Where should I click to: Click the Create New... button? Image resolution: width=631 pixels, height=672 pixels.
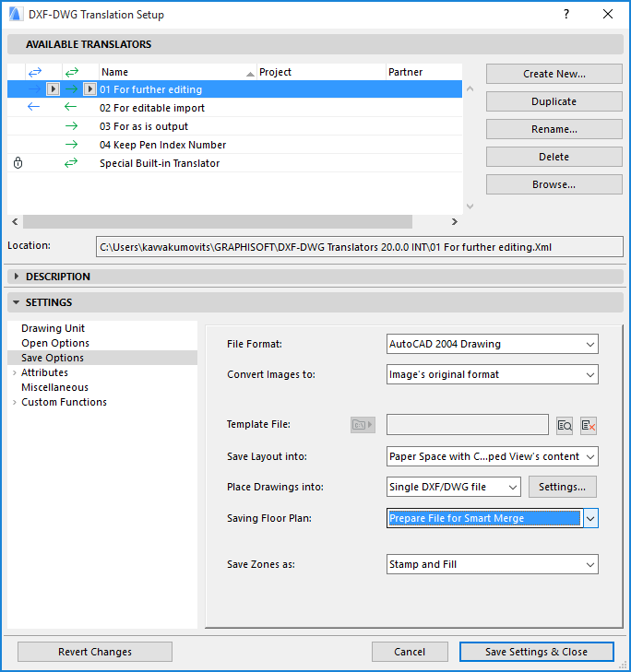[554, 74]
